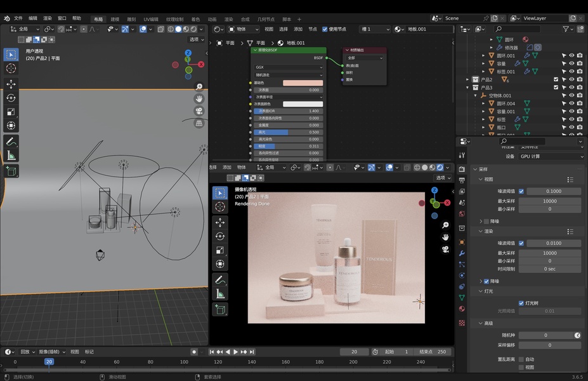Toggle camera view icon in left viewport
588x381 pixels.
pyautogui.click(x=199, y=111)
